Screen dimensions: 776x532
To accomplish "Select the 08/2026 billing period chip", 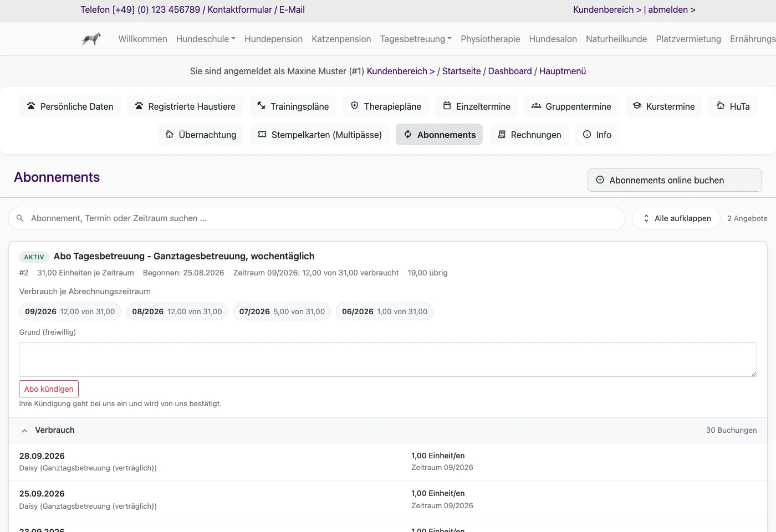I will click(177, 311).
